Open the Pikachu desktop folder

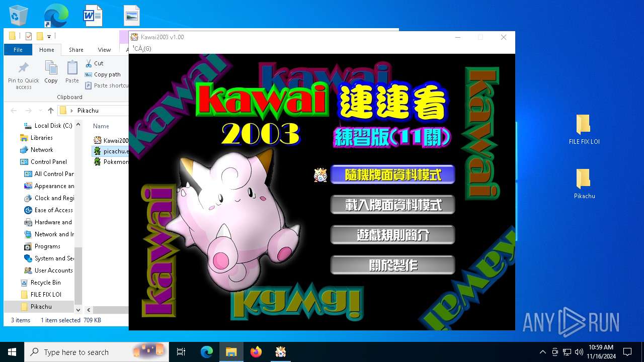[x=584, y=184]
